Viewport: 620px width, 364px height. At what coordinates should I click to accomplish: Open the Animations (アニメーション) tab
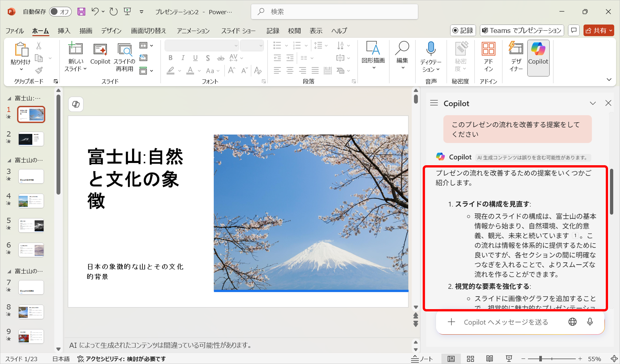pyautogui.click(x=193, y=31)
